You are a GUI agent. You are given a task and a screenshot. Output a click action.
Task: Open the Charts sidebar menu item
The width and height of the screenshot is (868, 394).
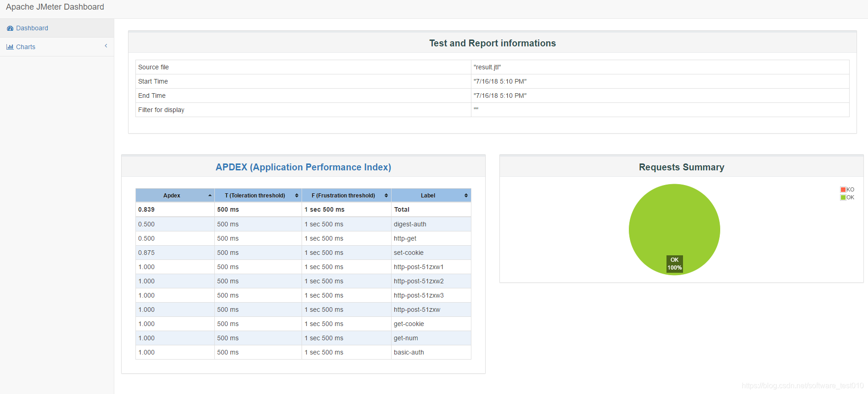click(57, 47)
